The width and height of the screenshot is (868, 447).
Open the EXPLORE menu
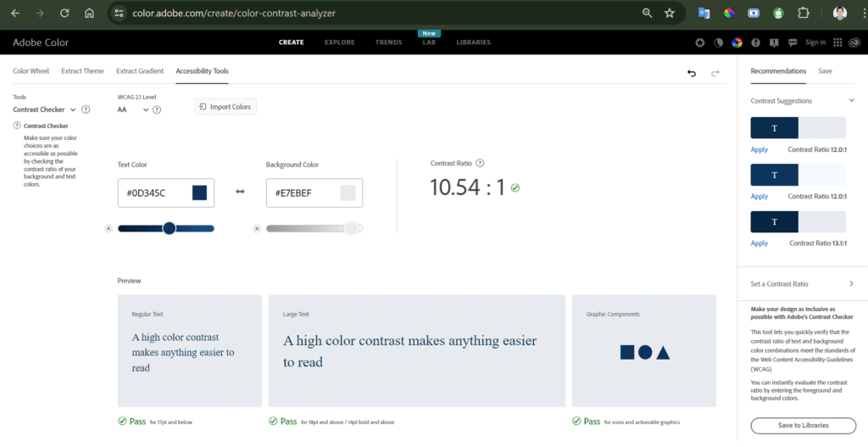pyautogui.click(x=339, y=42)
